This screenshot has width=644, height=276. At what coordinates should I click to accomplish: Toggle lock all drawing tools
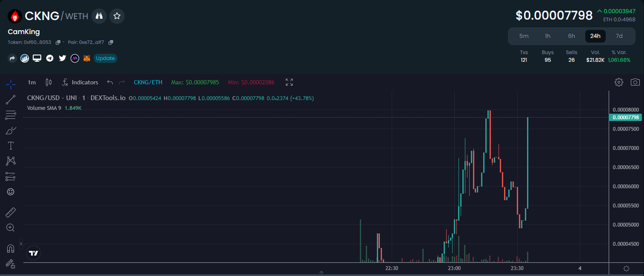pos(10,264)
